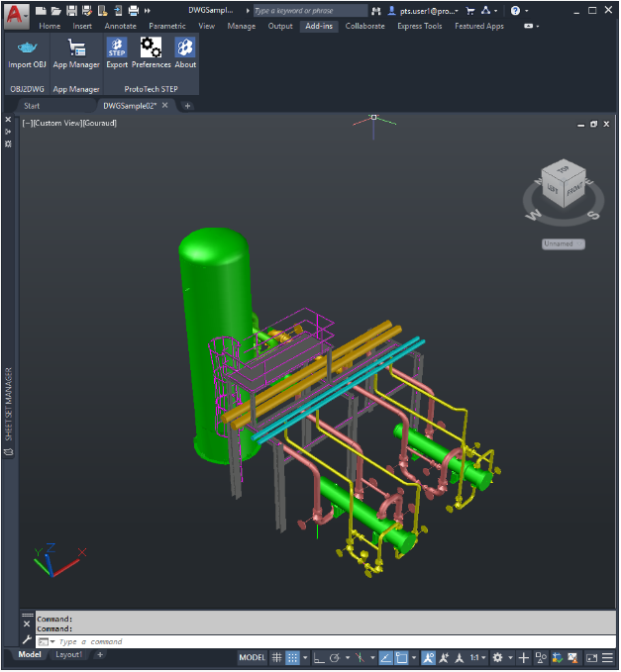Launch App Manager from the ribbon icon
This screenshot has width=621, height=672.
pos(76,48)
